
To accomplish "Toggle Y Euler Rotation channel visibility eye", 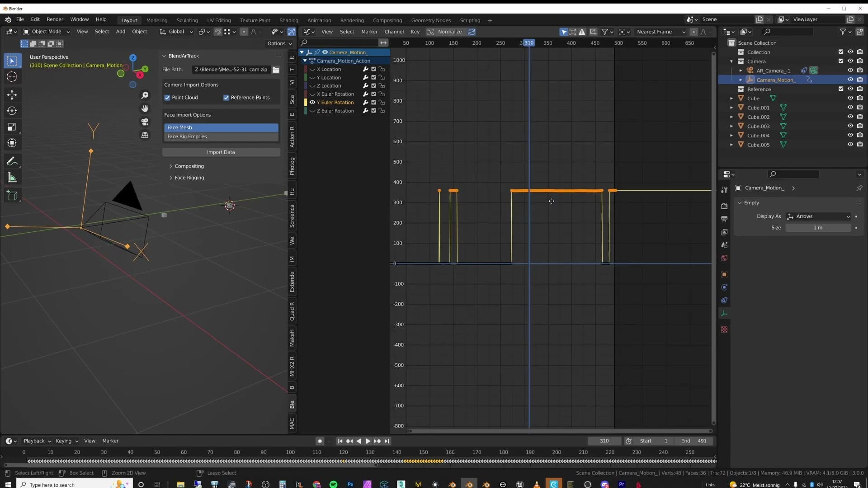I will (x=312, y=103).
